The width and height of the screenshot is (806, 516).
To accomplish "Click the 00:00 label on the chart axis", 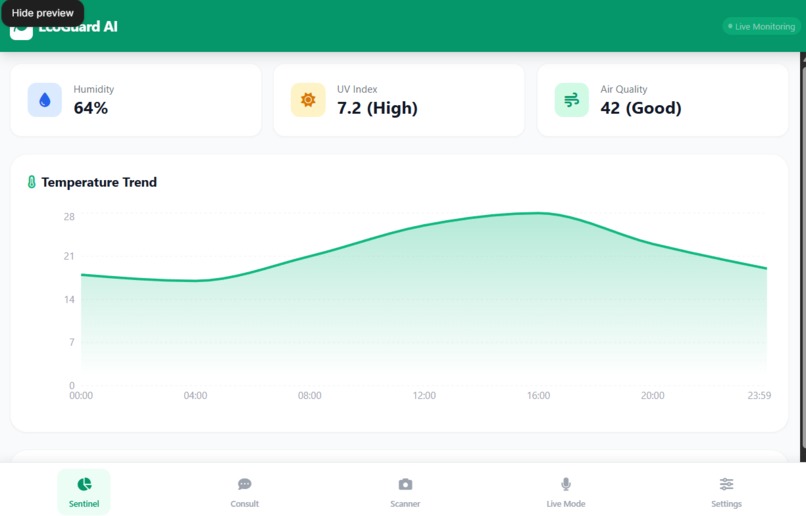I will (81, 396).
